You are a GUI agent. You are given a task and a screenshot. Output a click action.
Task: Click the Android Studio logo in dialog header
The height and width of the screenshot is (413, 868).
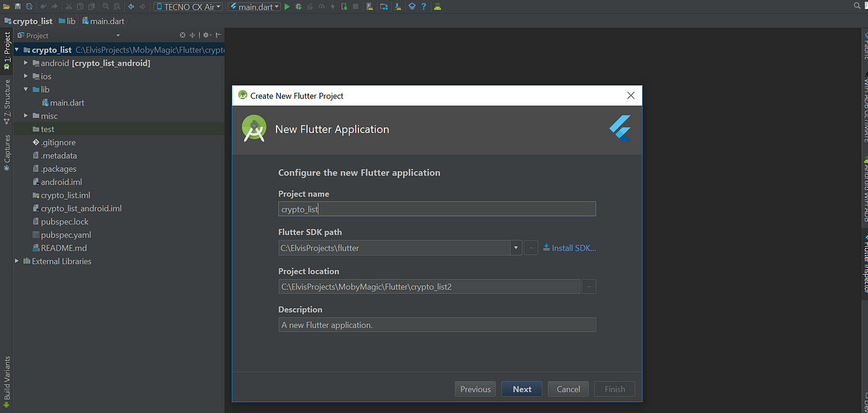click(254, 128)
